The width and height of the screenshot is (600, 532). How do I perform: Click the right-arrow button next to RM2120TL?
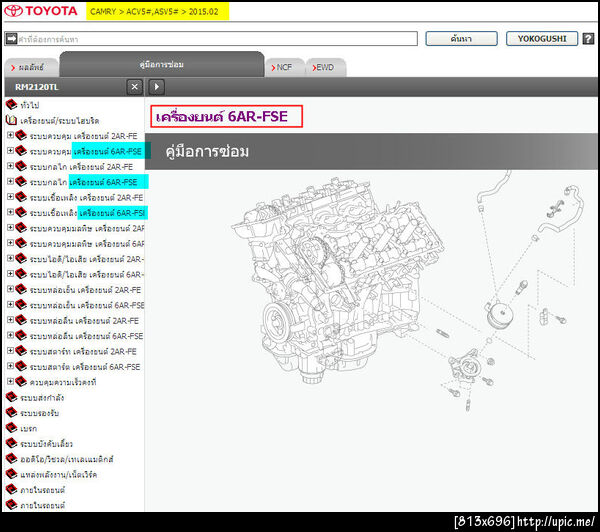(x=157, y=87)
